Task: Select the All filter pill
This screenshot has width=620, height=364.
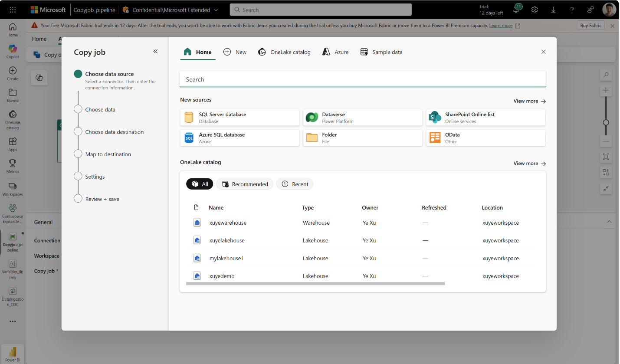Action: point(200,184)
